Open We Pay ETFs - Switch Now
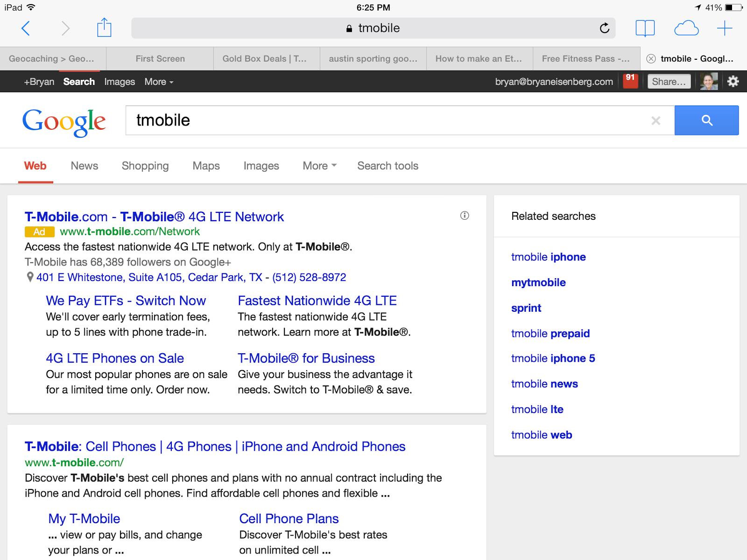This screenshot has height=560, width=747. click(126, 301)
